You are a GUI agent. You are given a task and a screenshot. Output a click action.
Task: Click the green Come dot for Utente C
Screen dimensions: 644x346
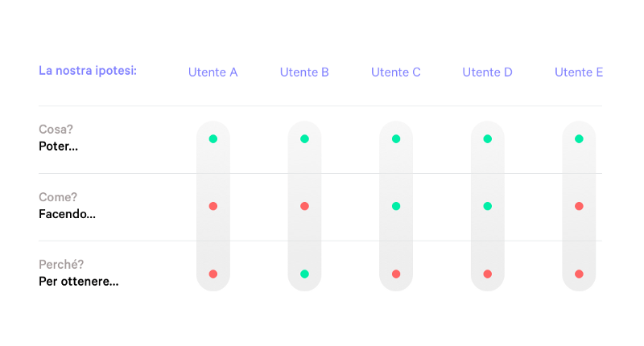[396, 207]
